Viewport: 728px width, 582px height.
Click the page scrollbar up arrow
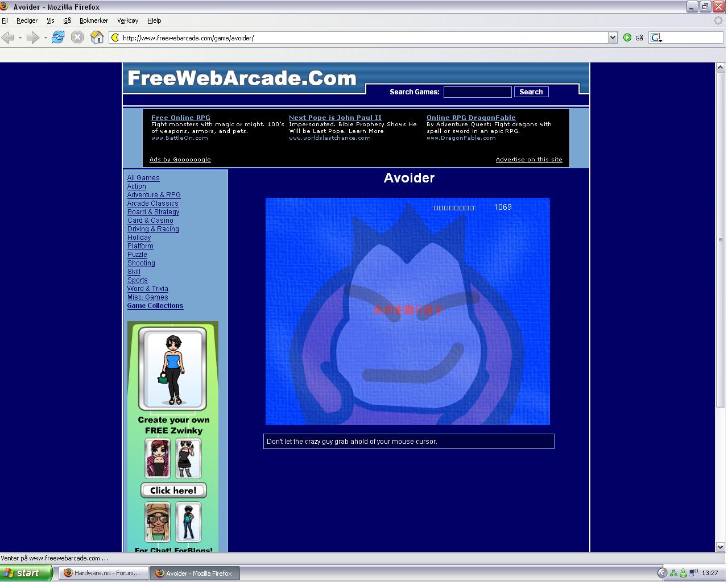pos(721,68)
